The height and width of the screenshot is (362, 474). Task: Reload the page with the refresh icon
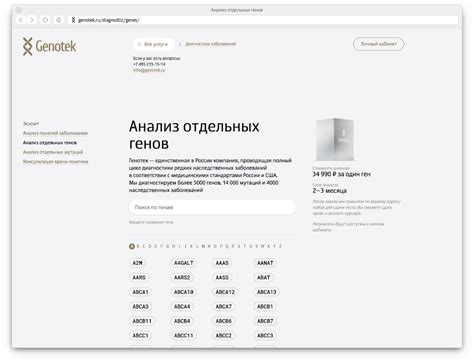point(45,20)
